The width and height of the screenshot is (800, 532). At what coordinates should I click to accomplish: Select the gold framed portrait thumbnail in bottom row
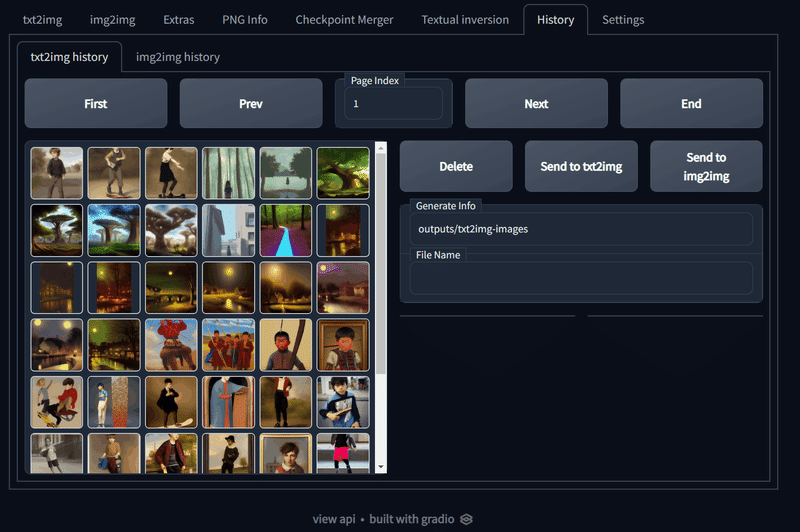tap(286, 453)
